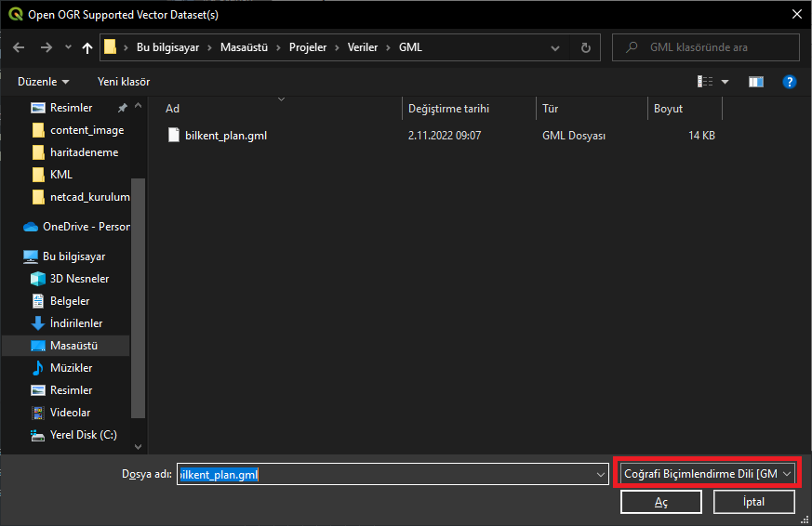812x526 pixels.
Task: Navigate to 'Projeler' breadcrumb
Action: point(308,47)
